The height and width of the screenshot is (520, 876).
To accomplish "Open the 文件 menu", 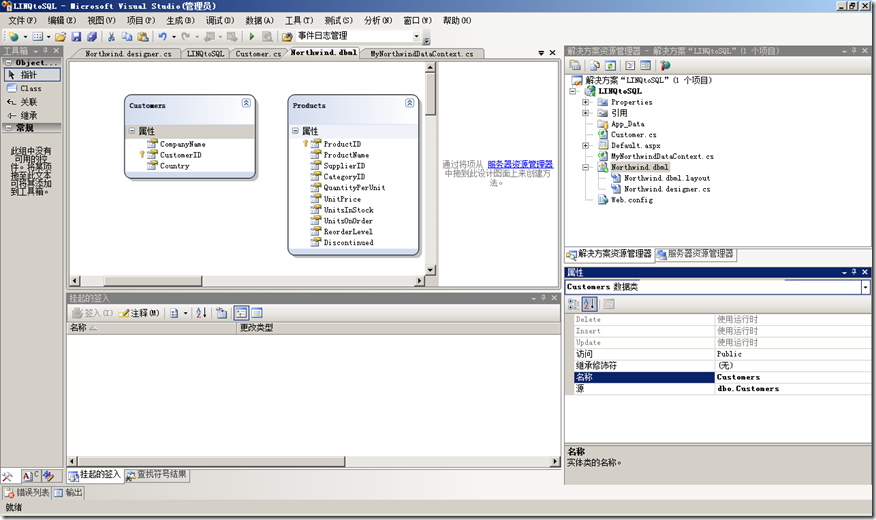I will point(22,20).
